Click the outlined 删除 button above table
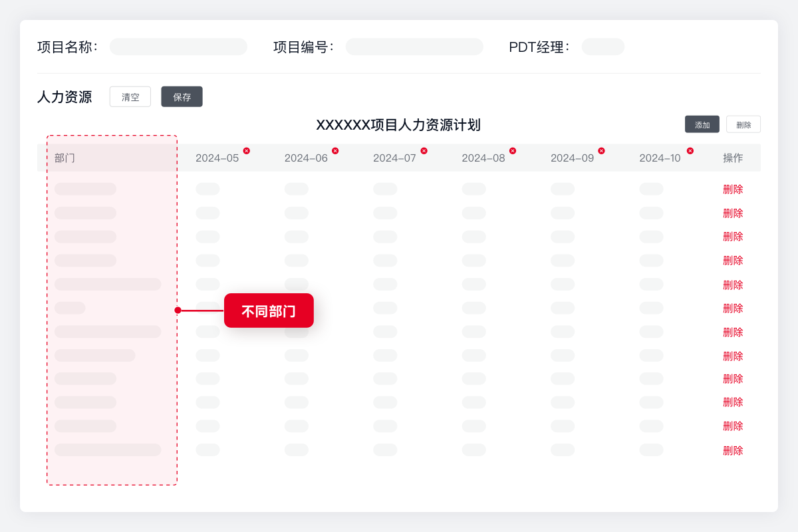This screenshot has width=798, height=532. 743,124
